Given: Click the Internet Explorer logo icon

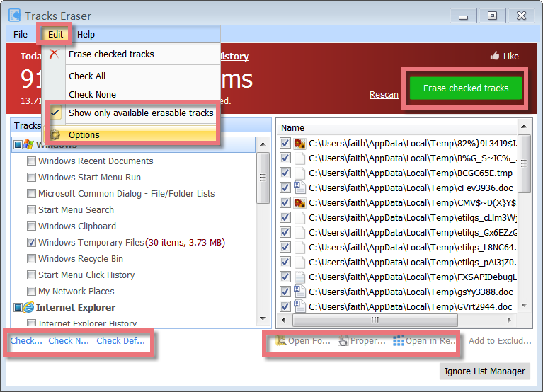Looking at the screenshot, I should tap(28, 308).
